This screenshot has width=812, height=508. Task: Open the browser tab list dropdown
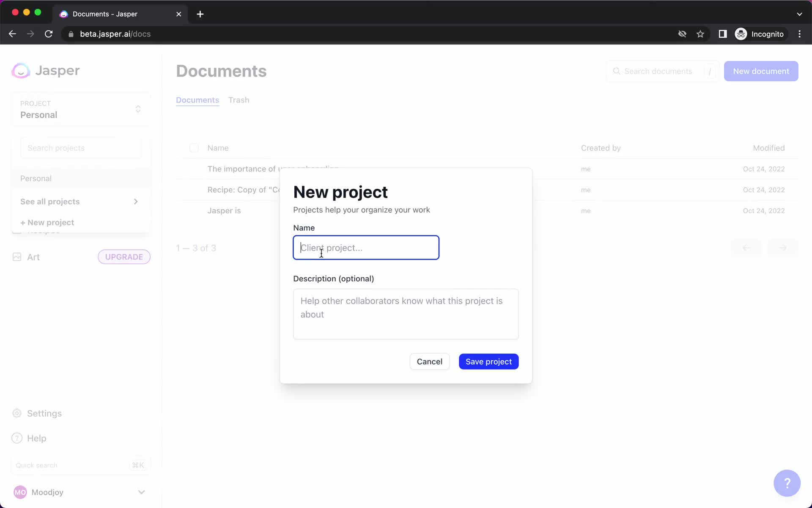point(799,14)
